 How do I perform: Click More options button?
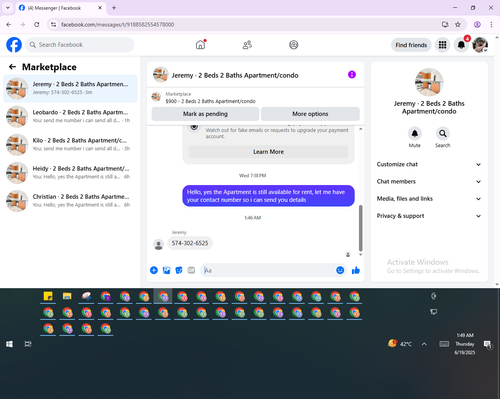[x=310, y=114]
